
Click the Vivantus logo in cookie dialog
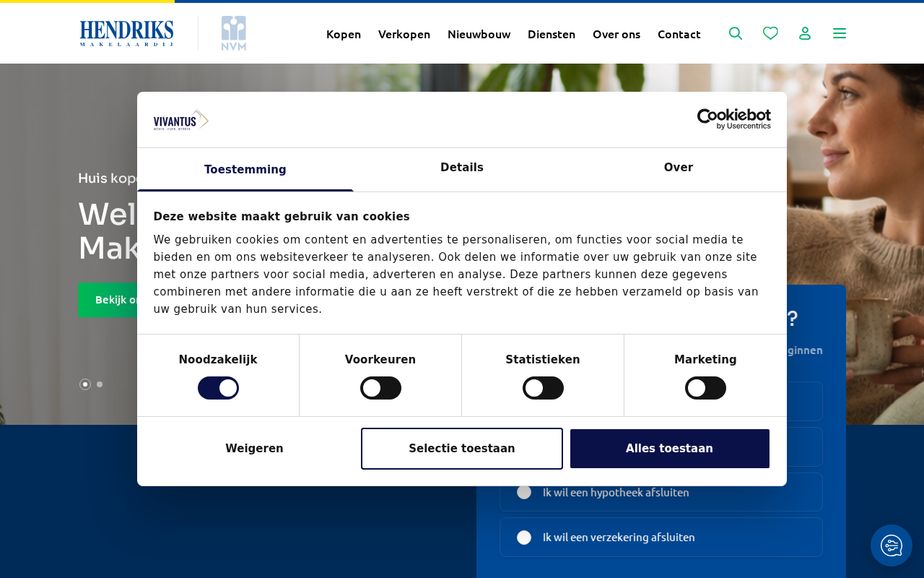click(180, 120)
